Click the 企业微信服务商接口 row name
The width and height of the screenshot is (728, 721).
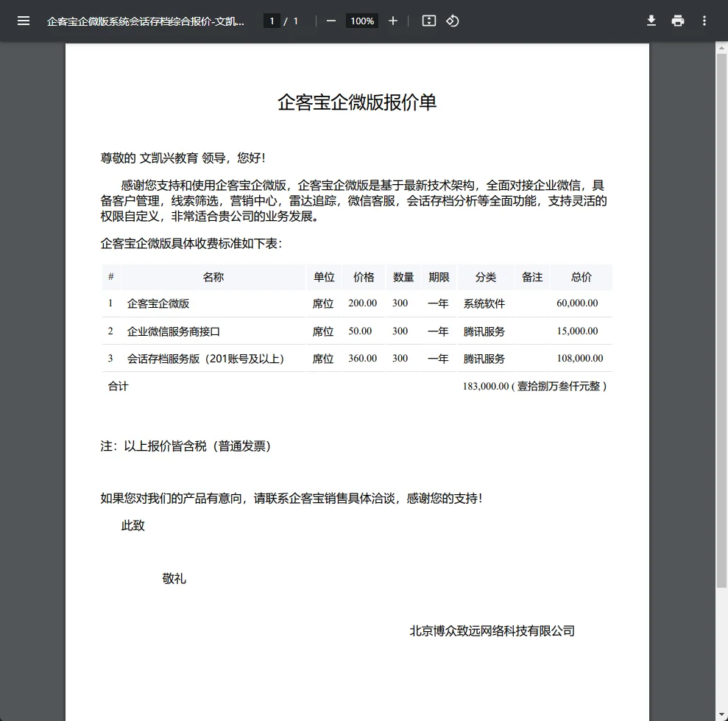(x=174, y=331)
